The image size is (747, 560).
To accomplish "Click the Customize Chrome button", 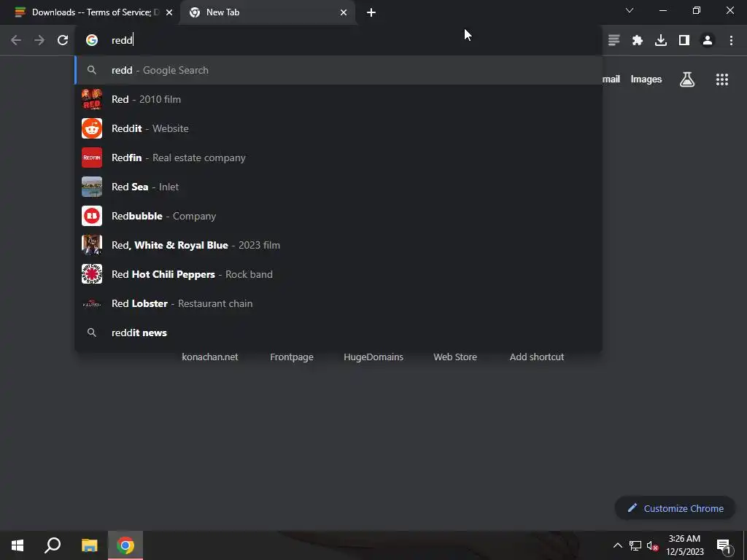I will click(675, 508).
